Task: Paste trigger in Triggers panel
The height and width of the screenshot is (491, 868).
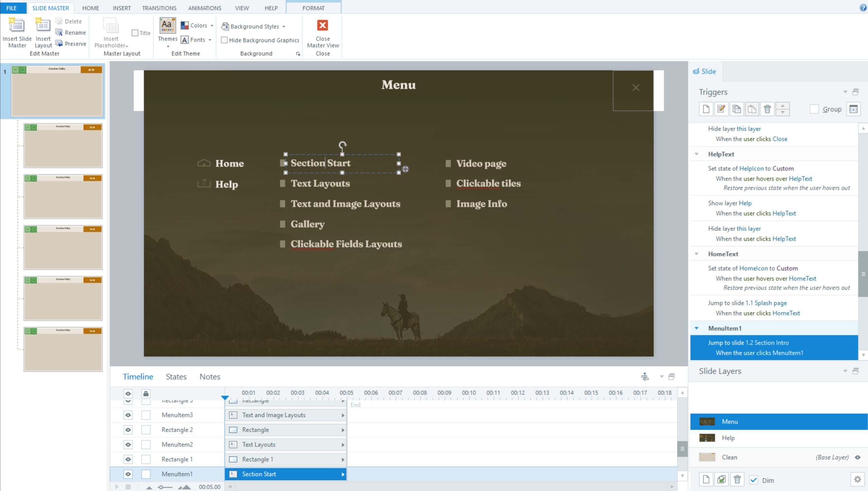Action: 752,109
